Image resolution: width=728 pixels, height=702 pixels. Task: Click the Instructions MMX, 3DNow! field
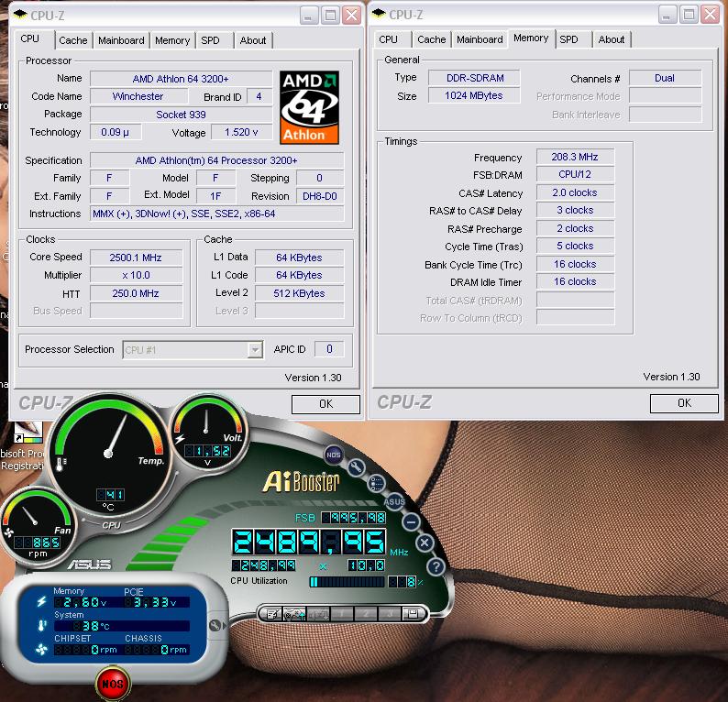point(216,214)
